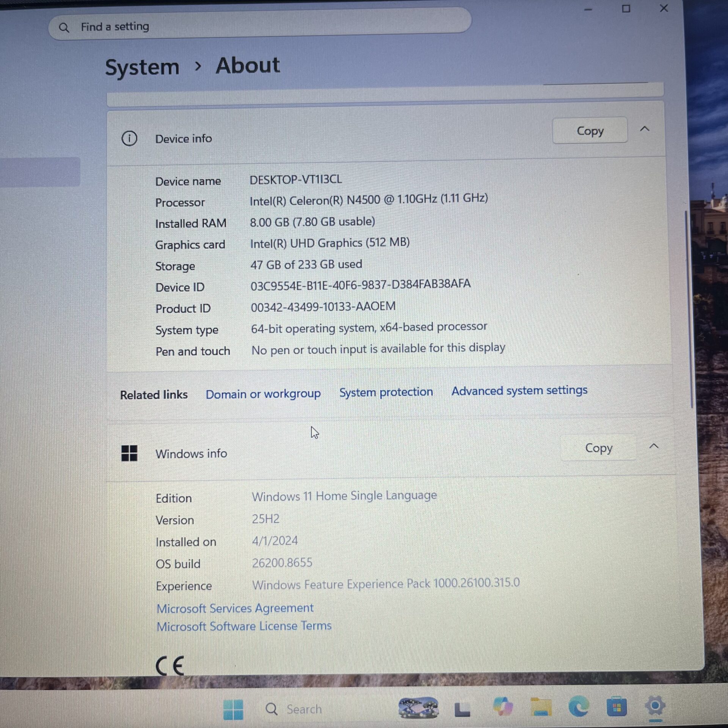Select the Device ID value 03C9554E-B11E-40F6-9837

(x=361, y=284)
